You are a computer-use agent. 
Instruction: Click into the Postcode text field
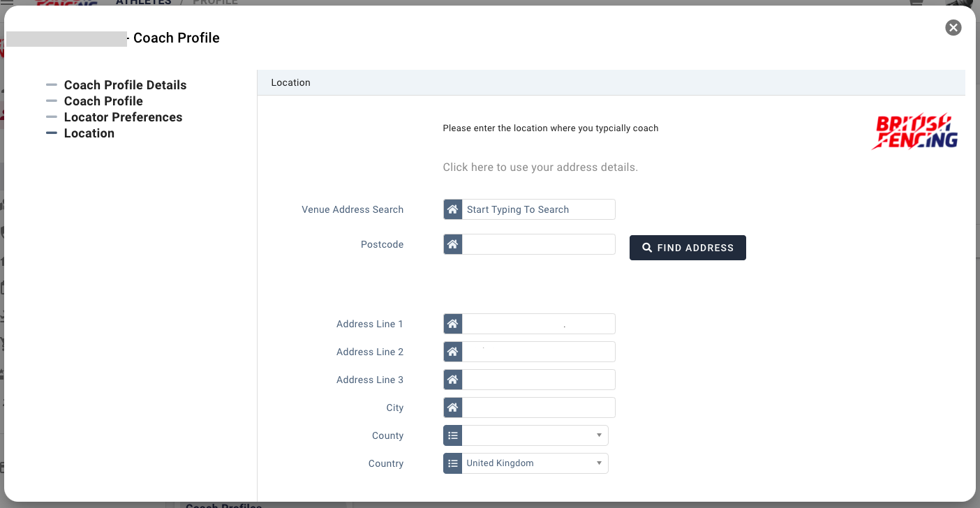coord(538,244)
